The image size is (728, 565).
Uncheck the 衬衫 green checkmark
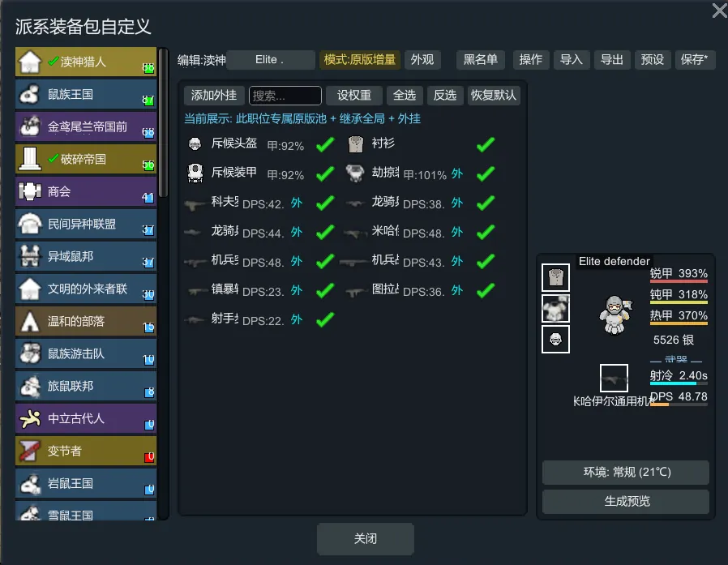486,144
